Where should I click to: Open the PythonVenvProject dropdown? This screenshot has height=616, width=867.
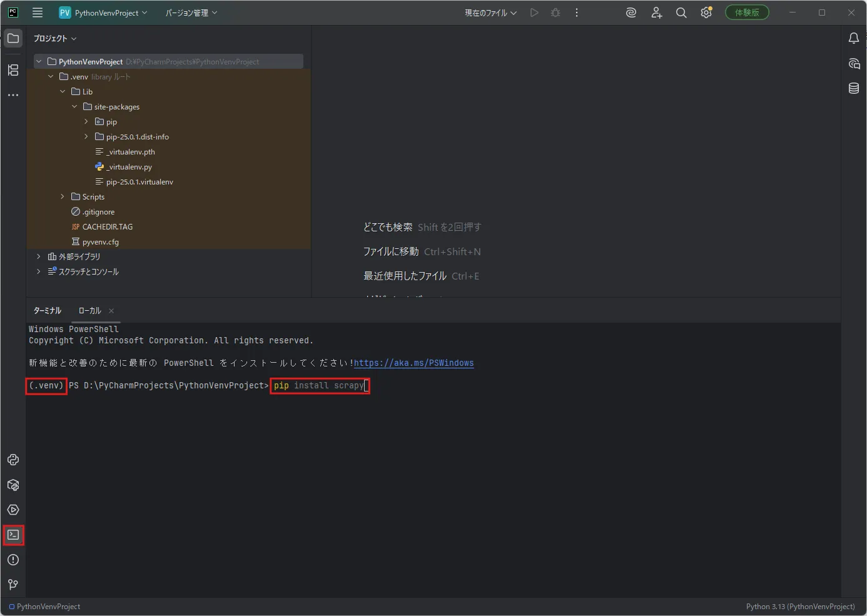[x=111, y=13]
